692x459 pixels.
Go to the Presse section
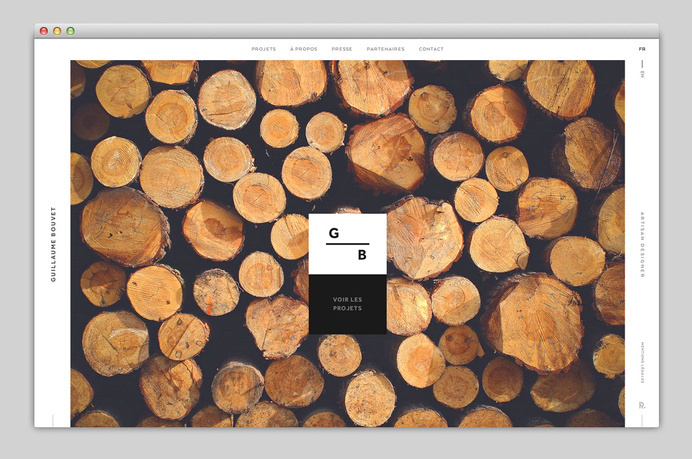tap(342, 49)
